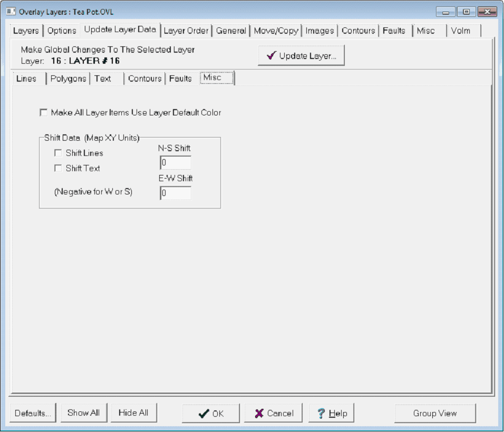Click the E-W Shift input field

176,193
